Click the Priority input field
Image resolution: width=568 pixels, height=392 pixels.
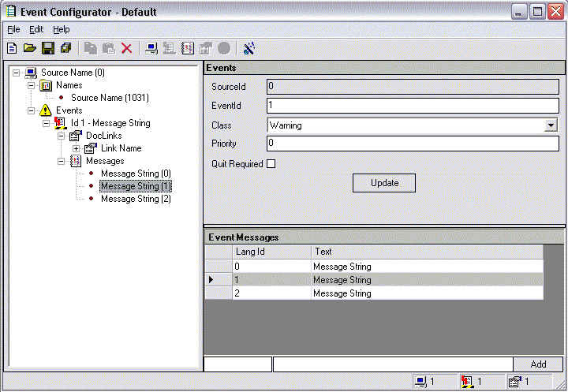click(413, 144)
